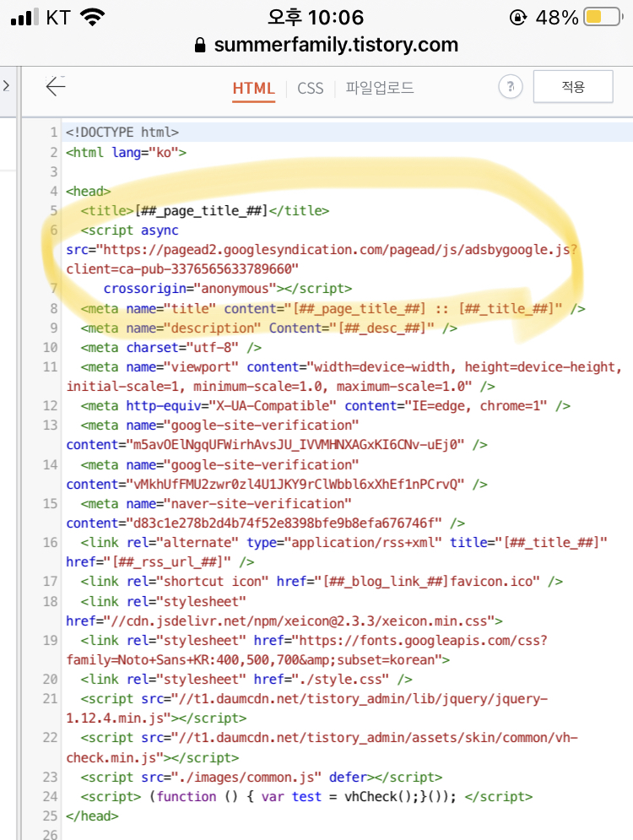Screen dimensions: 633x840
Task: Click the ./style.css stylesheet line
Action: coord(247,680)
